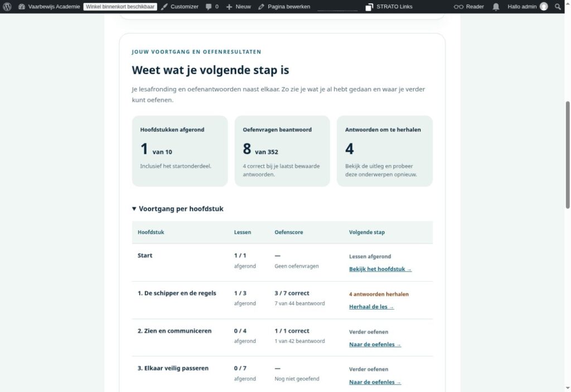The image size is (571, 392).
Task: Click the Hoofdstuk column header
Action: coord(151,233)
